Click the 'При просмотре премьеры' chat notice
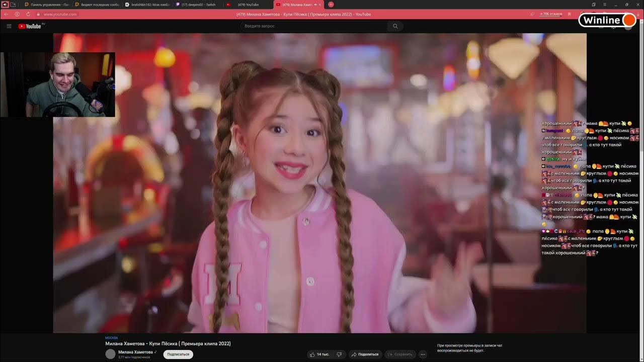 470,348
